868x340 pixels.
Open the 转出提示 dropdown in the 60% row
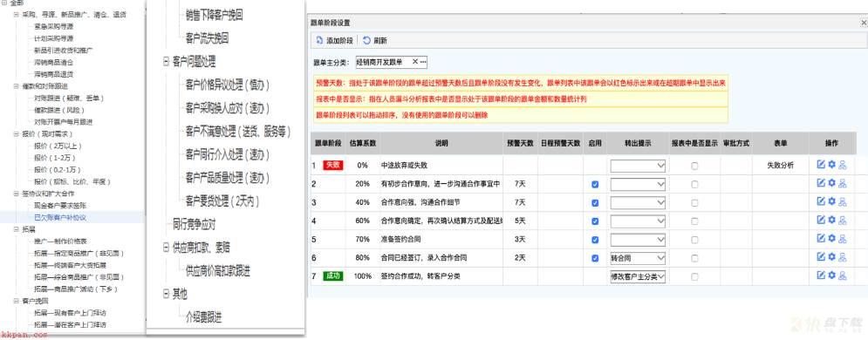point(638,221)
